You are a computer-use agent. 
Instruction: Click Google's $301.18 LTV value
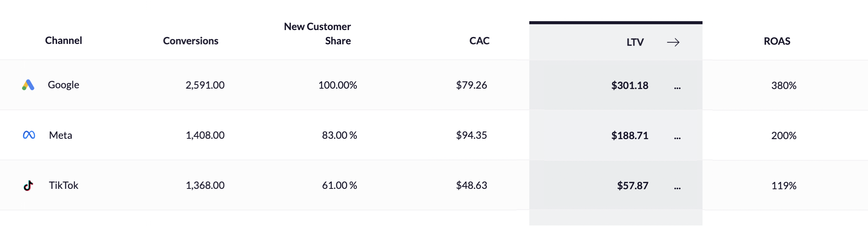(630, 85)
